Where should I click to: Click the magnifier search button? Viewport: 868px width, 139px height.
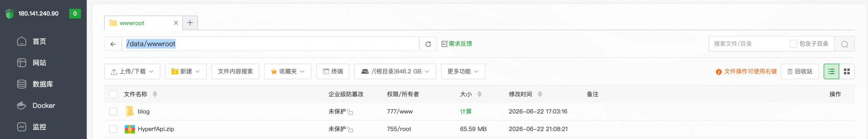(845, 44)
